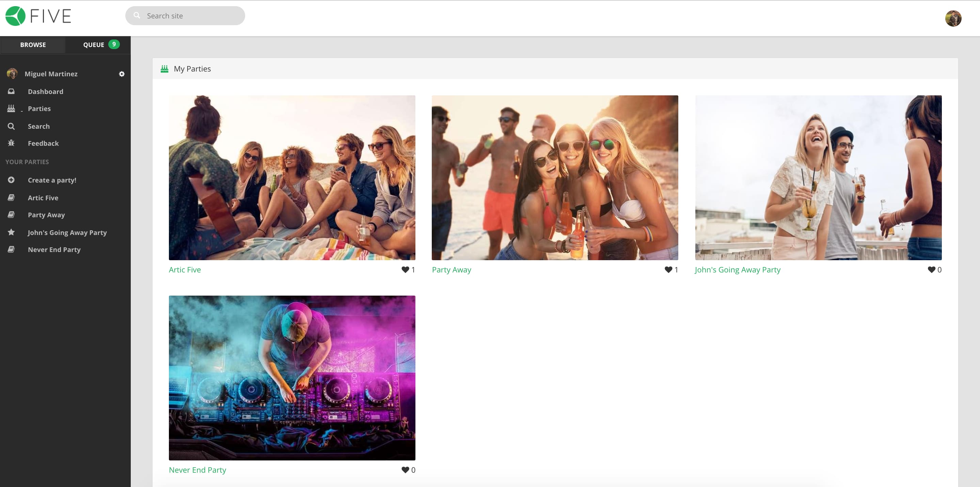This screenshot has width=980, height=487.
Task: Open Artic Five in Your Parties list
Action: point(43,198)
